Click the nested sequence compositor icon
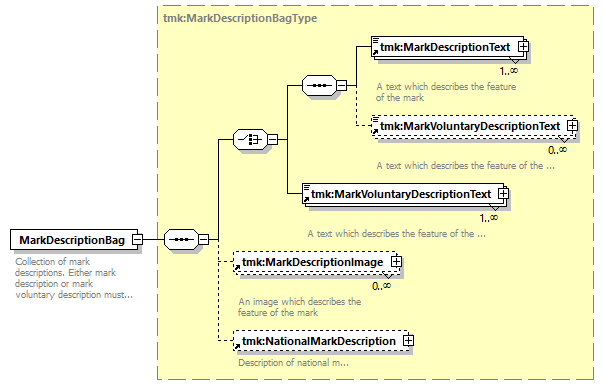 [x=319, y=85]
